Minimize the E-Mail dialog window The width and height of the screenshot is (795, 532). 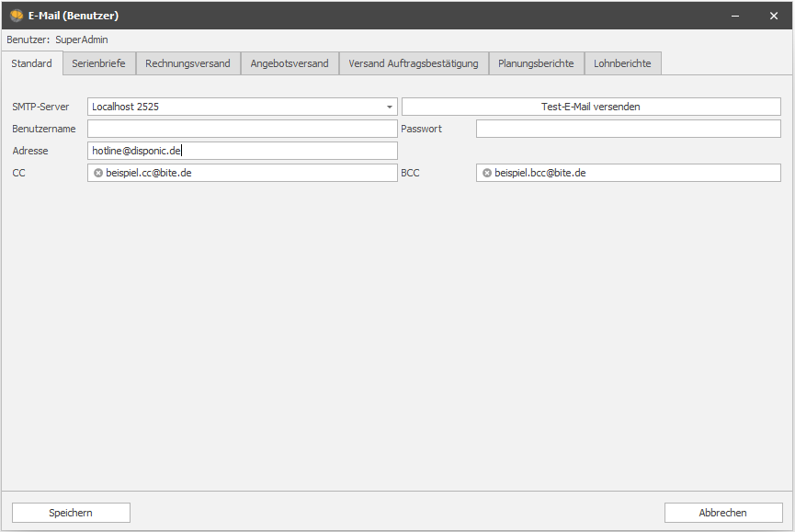pyautogui.click(x=734, y=16)
